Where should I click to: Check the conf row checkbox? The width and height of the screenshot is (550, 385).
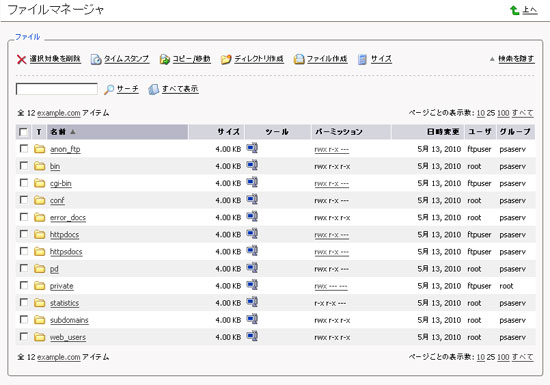point(24,200)
